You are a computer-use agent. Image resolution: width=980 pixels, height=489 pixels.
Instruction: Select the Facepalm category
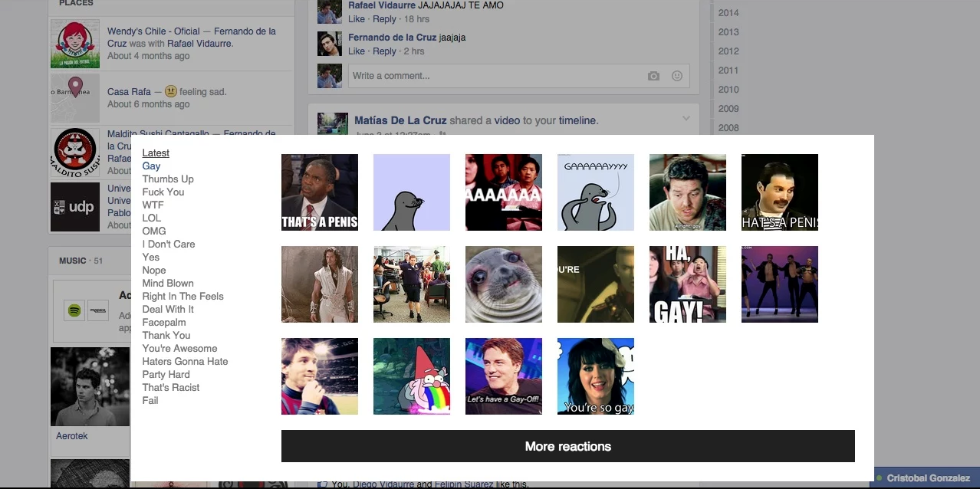164,323
